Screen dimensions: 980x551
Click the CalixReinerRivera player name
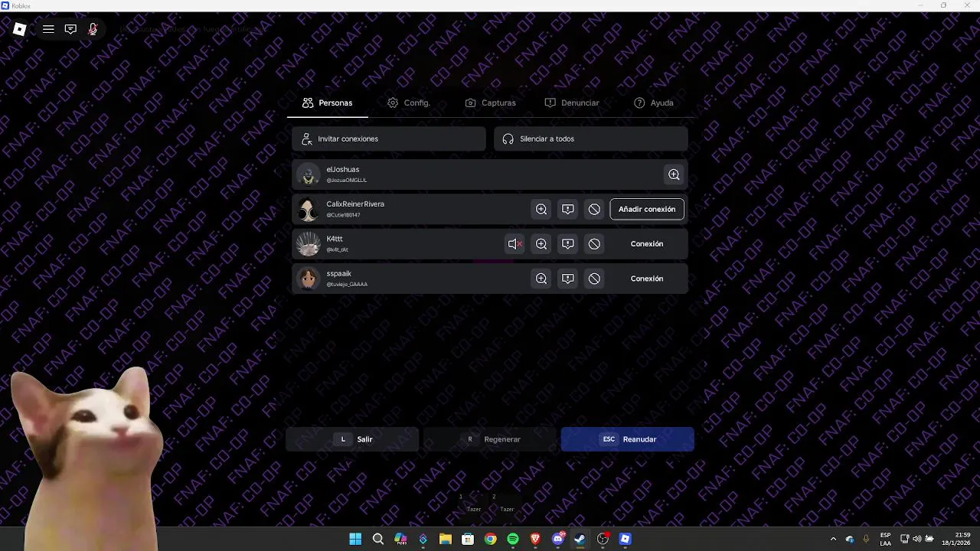pos(355,204)
